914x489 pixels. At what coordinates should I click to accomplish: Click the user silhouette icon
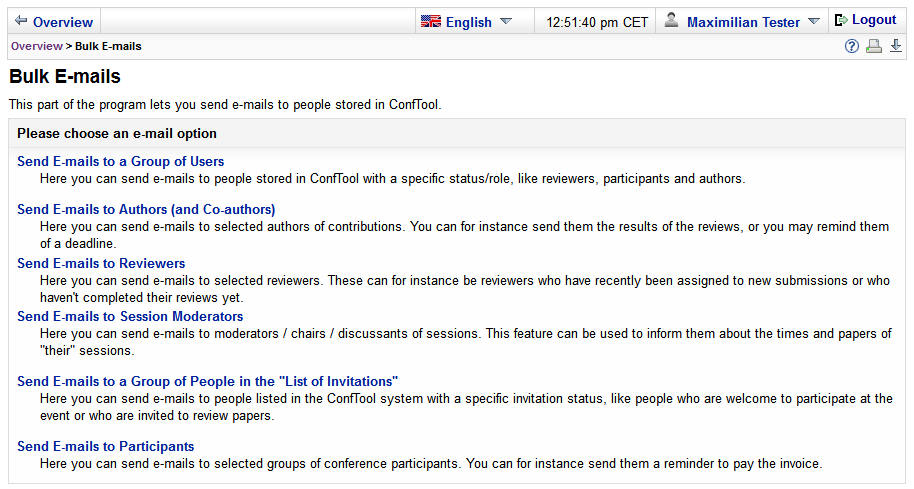click(x=672, y=20)
